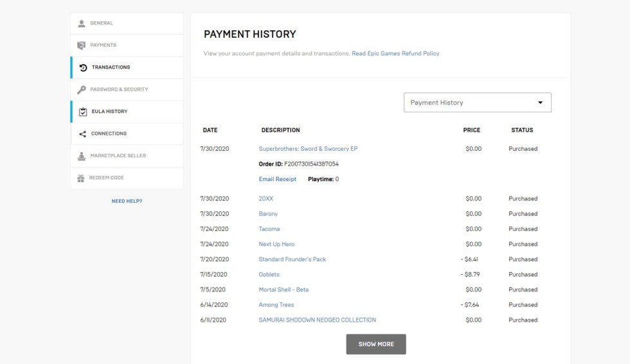The height and width of the screenshot is (364, 630).
Task: Select the Transactions sidebar item
Action: point(127,67)
